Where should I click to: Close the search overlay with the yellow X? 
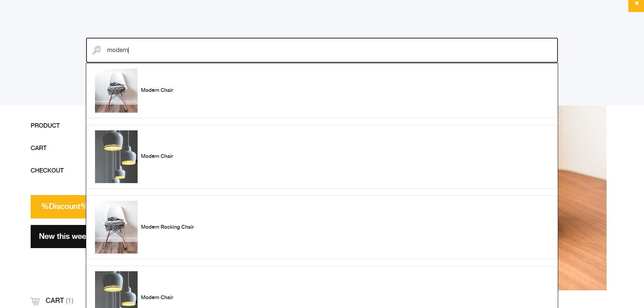[636, 4]
